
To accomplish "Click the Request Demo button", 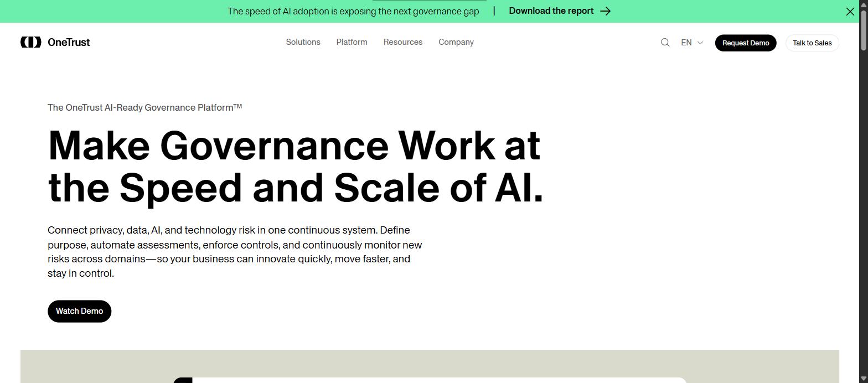I will click(746, 43).
